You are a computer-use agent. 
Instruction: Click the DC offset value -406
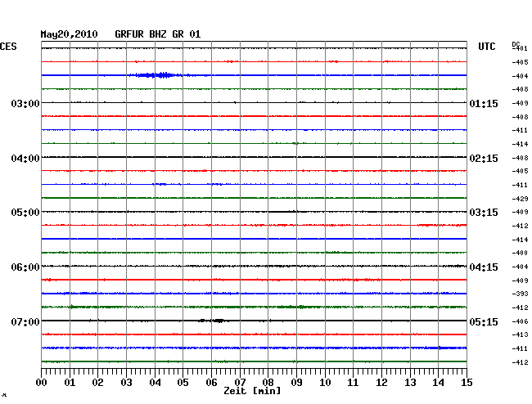tap(520, 321)
